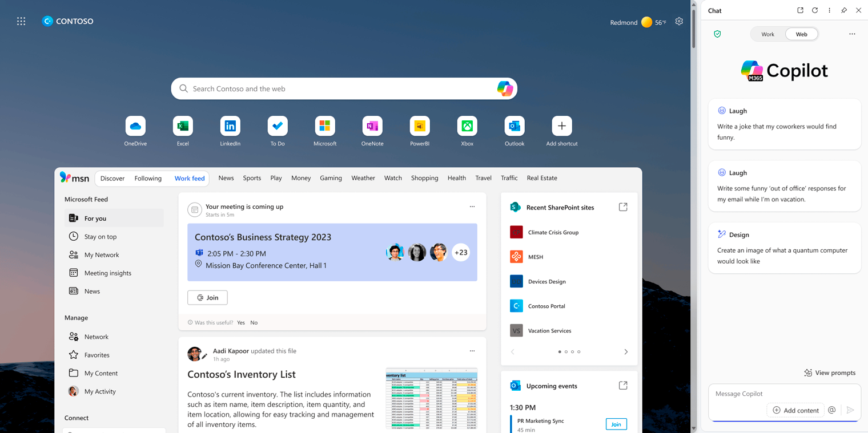This screenshot has height=433, width=868.
Task: Open the Sports category
Action: tap(252, 178)
